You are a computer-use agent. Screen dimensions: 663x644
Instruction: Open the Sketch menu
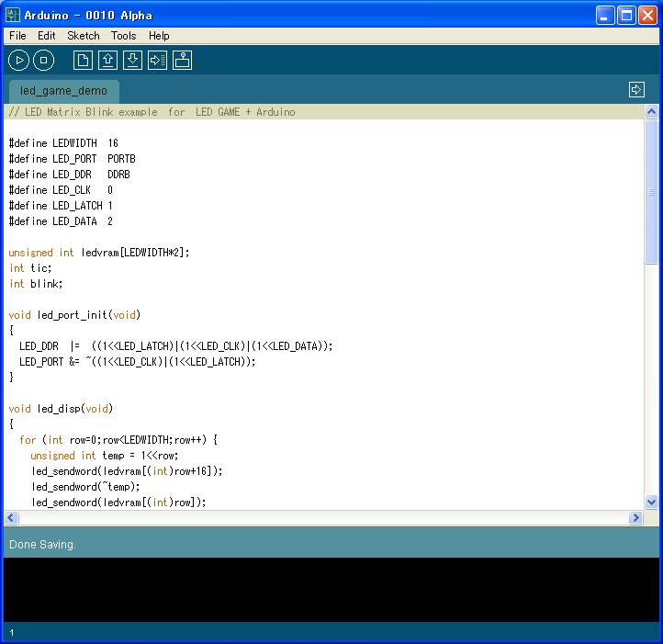pyautogui.click(x=84, y=36)
